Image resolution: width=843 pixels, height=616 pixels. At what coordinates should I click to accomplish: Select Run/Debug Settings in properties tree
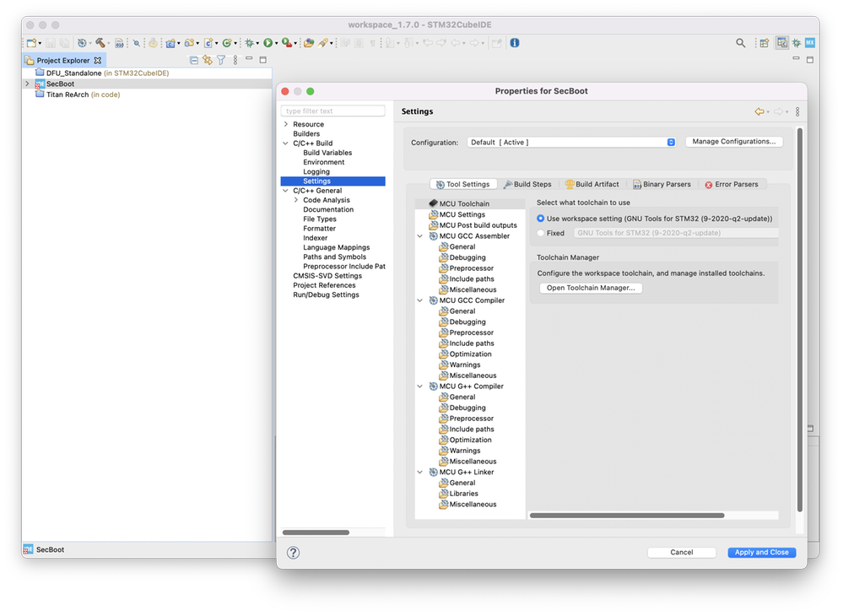coord(326,295)
